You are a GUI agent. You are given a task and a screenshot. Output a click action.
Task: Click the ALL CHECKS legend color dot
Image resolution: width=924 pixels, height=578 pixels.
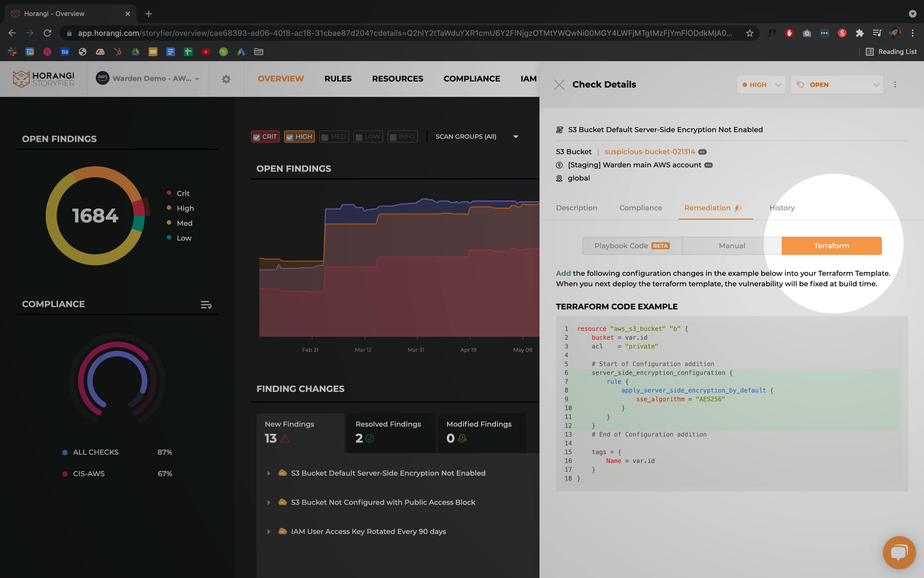click(x=65, y=452)
